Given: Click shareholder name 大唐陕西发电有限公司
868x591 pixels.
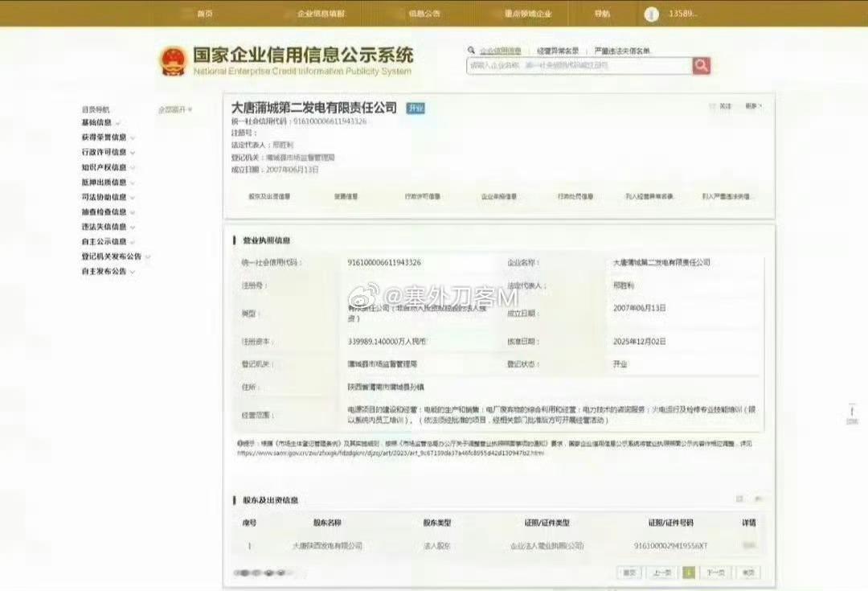Looking at the screenshot, I should coord(327,546).
